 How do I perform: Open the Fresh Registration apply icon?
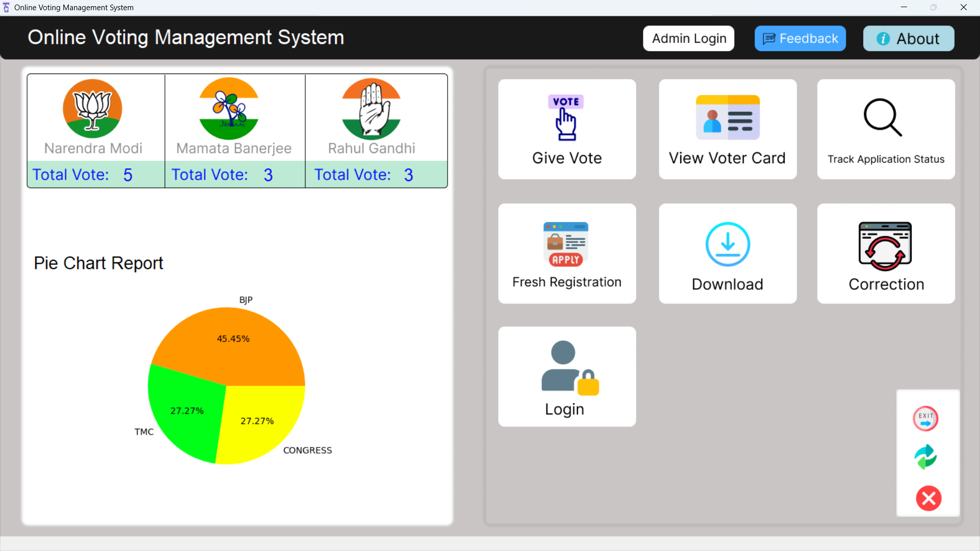(x=566, y=244)
